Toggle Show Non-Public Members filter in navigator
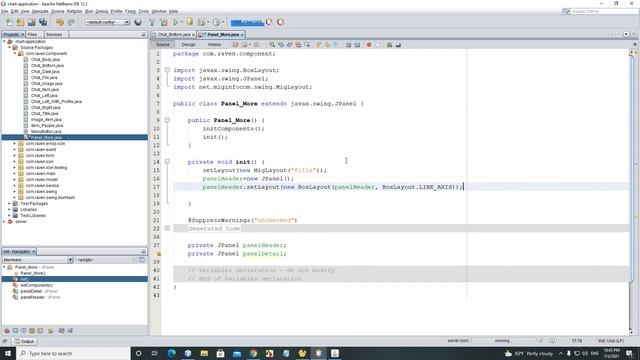This screenshot has height=360, width=640. click(x=32, y=331)
